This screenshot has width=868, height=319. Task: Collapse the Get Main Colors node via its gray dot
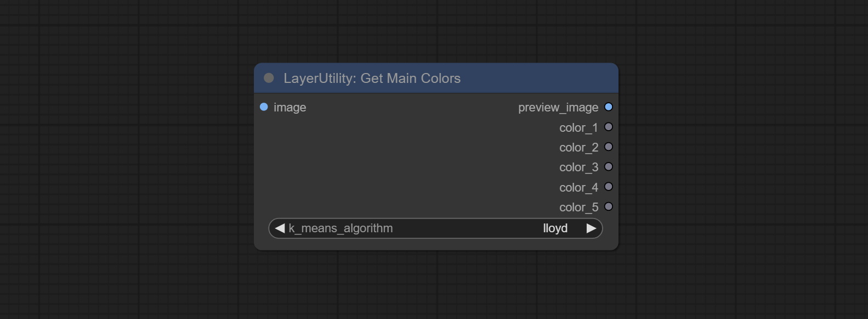pyautogui.click(x=269, y=78)
